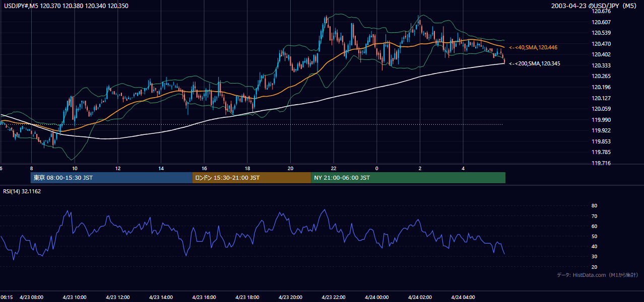
Task: Click price axis label 120.333
Action: (x=602, y=65)
